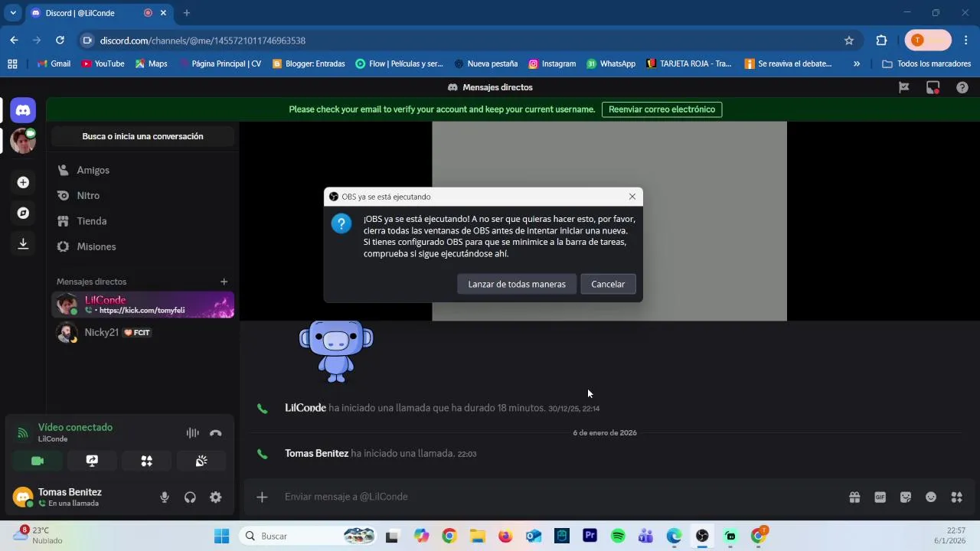
Task: Open OBS Studio from the taskbar
Action: pos(702,536)
